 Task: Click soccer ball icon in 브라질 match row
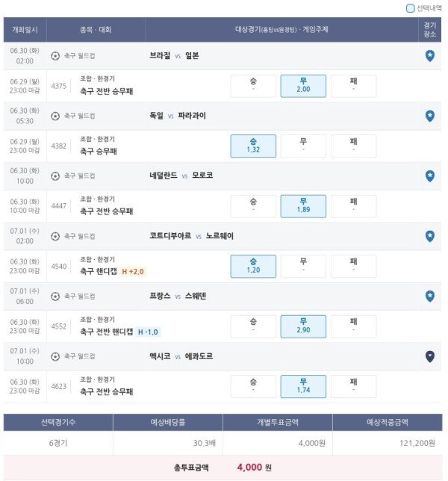click(55, 56)
